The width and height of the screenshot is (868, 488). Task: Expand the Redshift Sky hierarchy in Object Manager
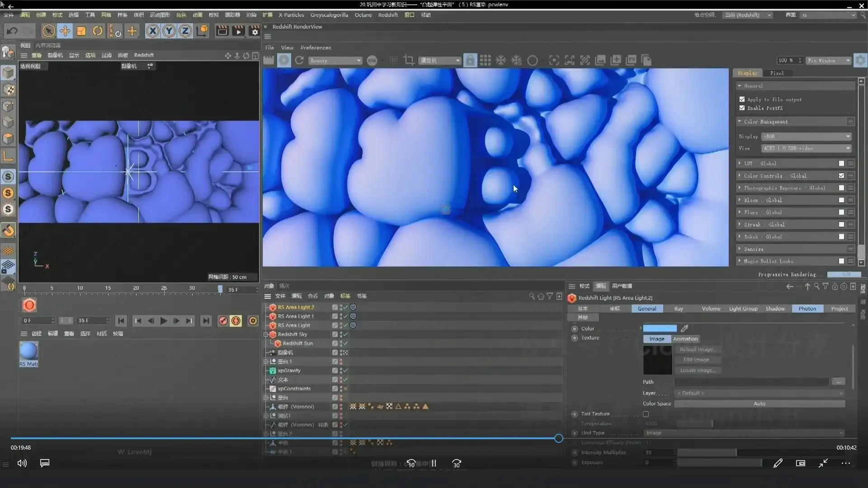266,334
